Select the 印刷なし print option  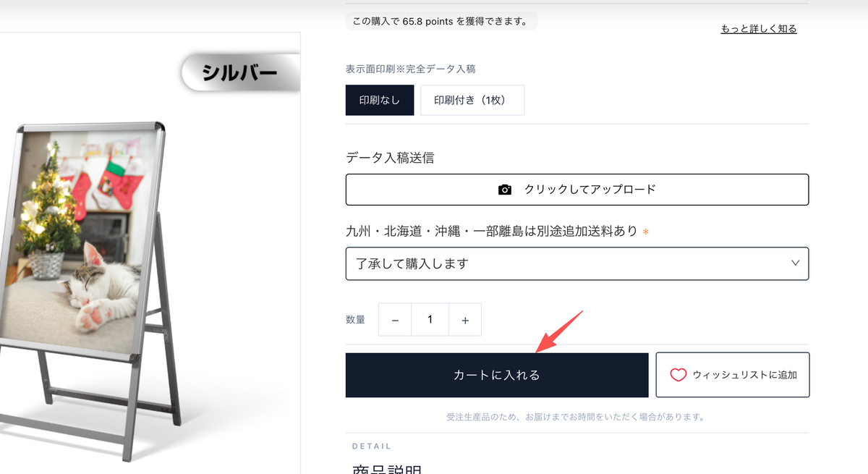click(380, 101)
